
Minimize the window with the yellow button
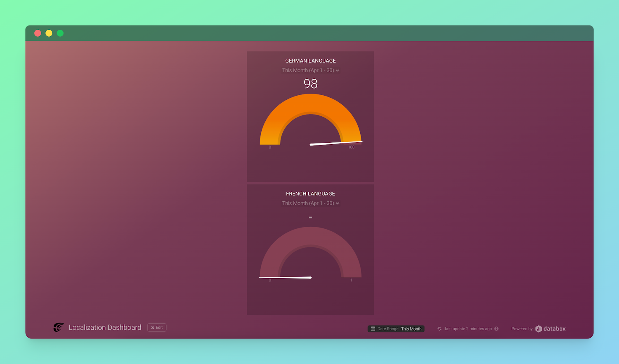[x=49, y=33]
